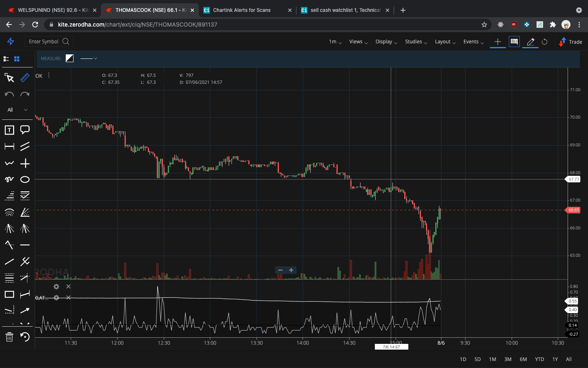
Task: Click the trash icon to clear drawings
Action: [9, 337]
